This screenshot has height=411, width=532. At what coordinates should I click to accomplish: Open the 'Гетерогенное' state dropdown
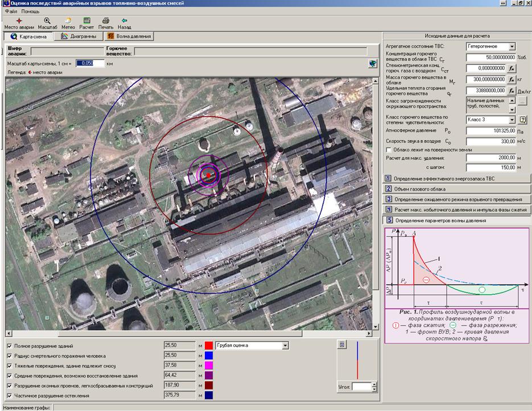(512, 47)
